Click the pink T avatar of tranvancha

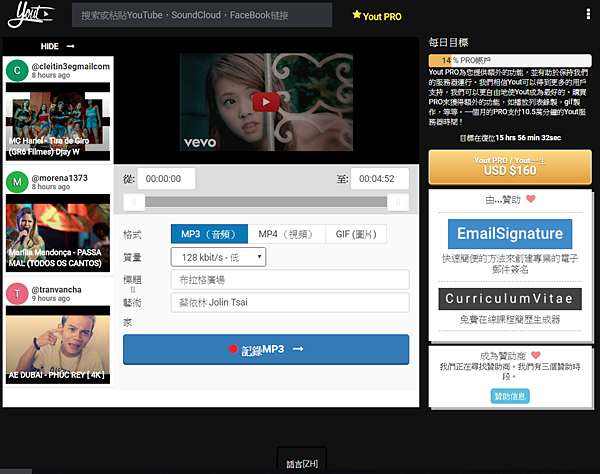[x=17, y=294]
